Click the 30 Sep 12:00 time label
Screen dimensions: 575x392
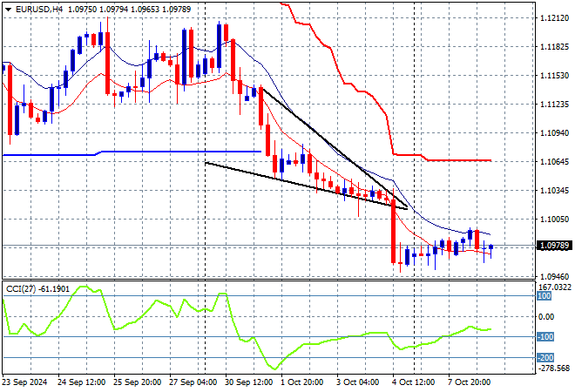[249, 382]
